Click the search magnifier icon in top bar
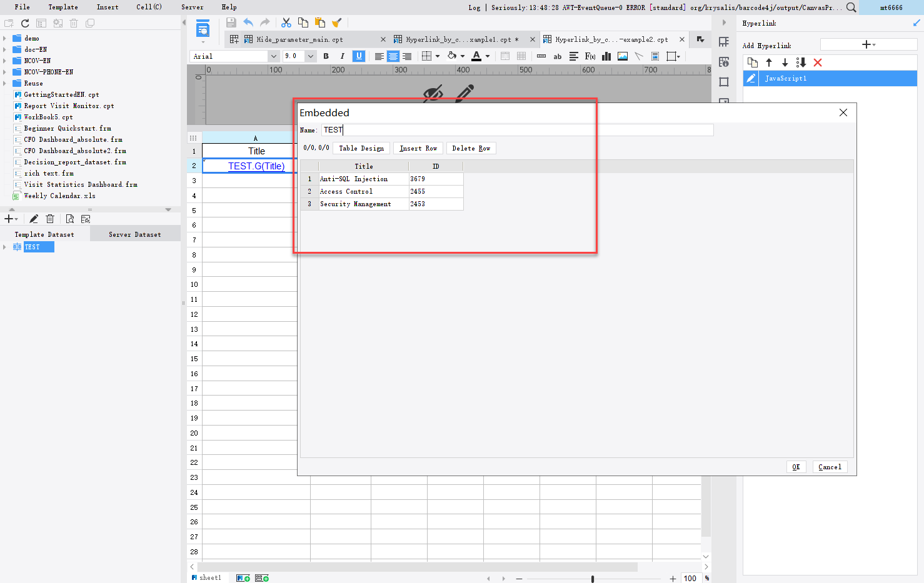This screenshot has width=924, height=583. click(851, 7)
